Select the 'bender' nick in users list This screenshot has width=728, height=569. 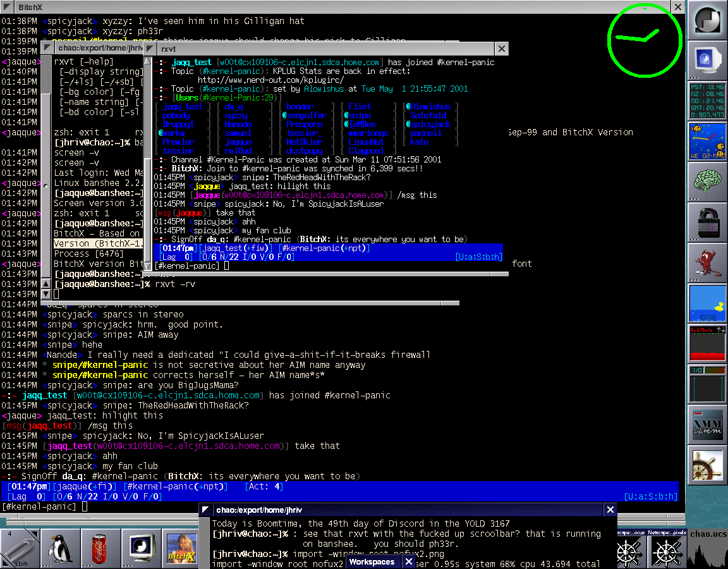300,106
